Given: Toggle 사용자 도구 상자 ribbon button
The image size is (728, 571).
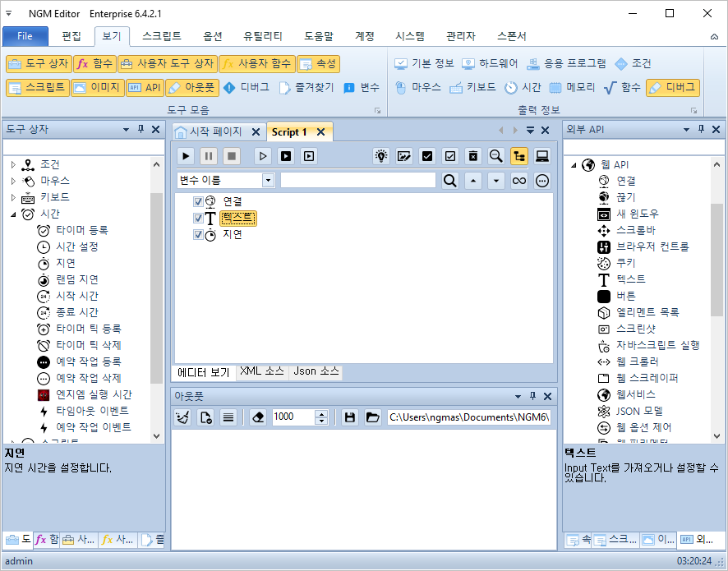Looking at the screenshot, I should click(x=168, y=63).
